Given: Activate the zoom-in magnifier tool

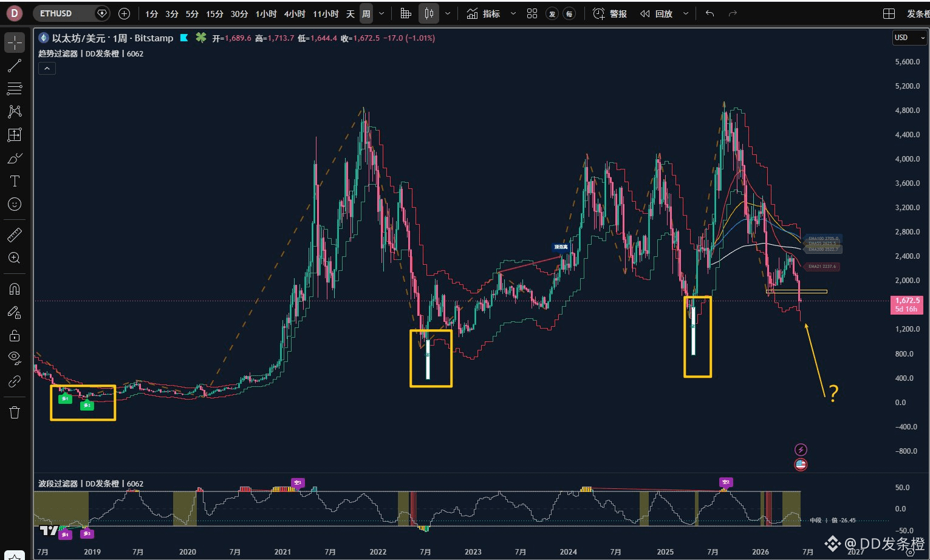Looking at the screenshot, I should point(15,258).
